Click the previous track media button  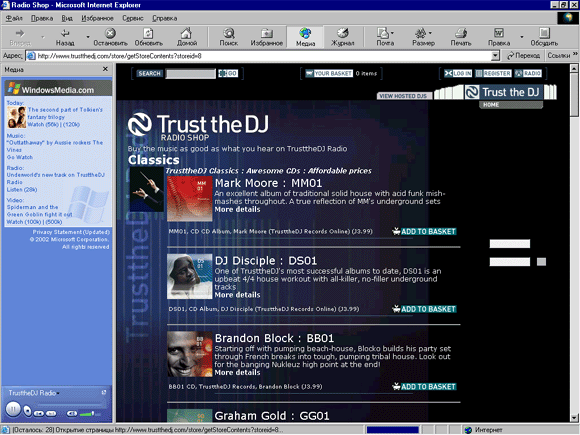[39, 414]
